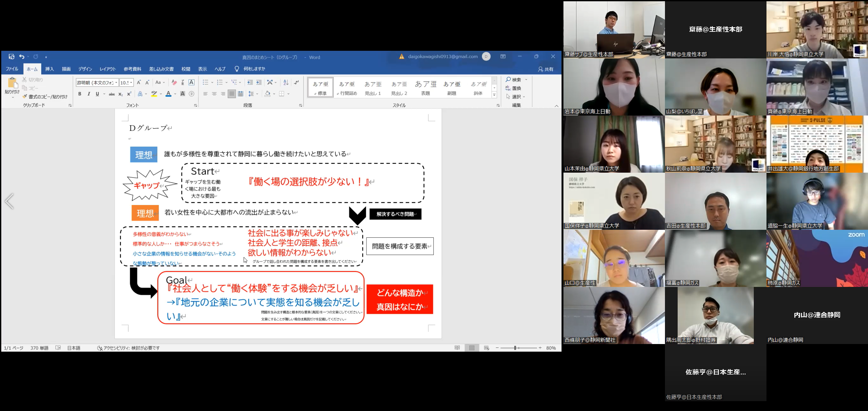Click the phonetic guide (ruby) icon
The width and height of the screenshot is (868, 411).
coord(183,82)
